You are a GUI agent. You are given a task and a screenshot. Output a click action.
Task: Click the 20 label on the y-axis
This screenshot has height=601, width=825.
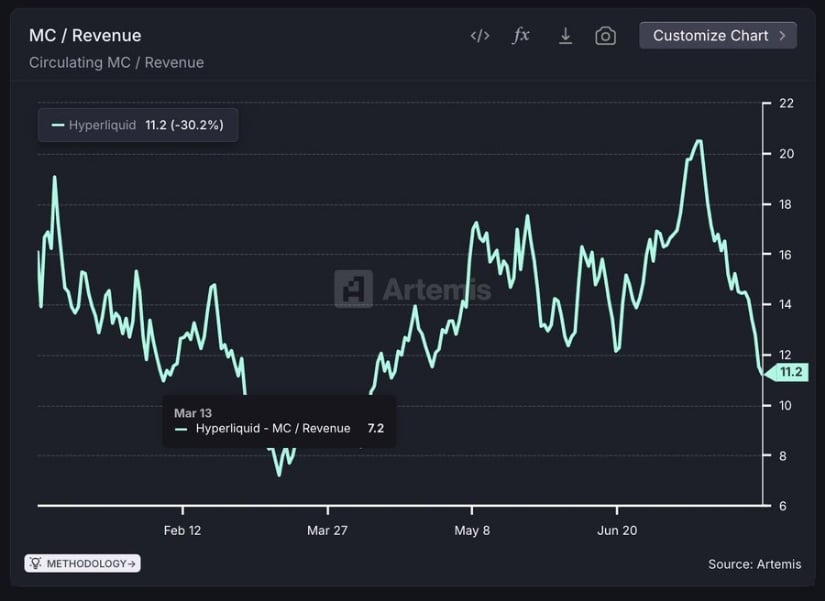pos(786,154)
